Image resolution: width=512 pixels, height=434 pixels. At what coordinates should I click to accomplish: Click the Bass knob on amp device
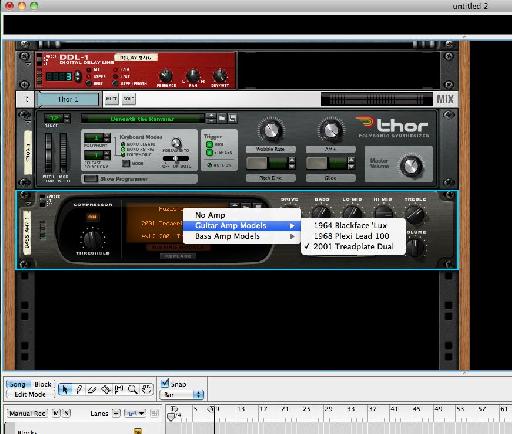click(x=321, y=212)
